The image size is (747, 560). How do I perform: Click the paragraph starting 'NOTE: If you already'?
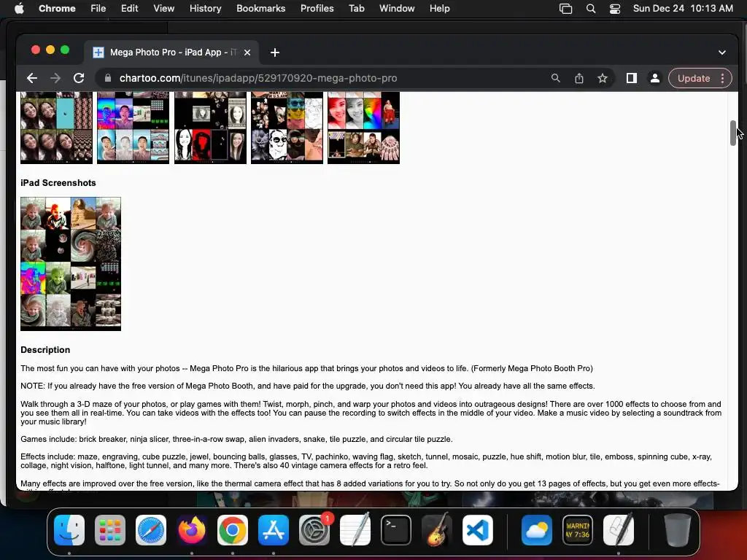click(308, 386)
